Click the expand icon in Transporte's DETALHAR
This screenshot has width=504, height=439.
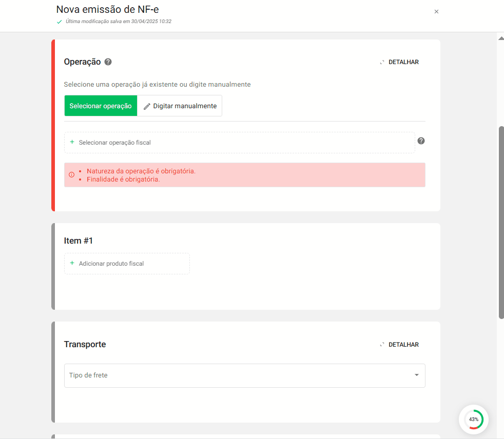[x=382, y=345]
